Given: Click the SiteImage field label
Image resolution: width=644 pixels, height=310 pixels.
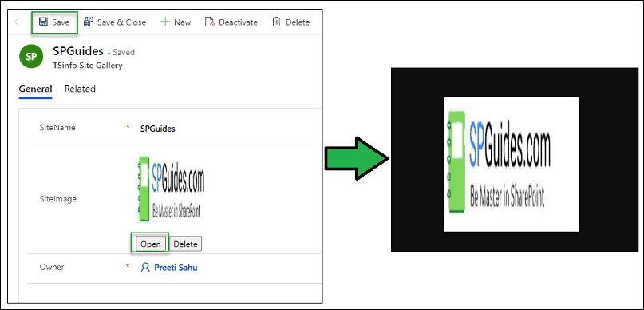Looking at the screenshot, I should [x=58, y=199].
